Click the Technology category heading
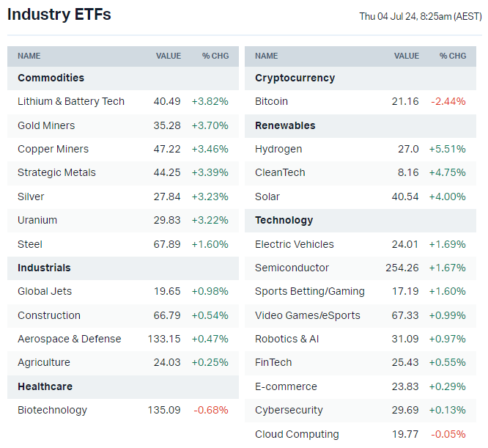 click(284, 220)
